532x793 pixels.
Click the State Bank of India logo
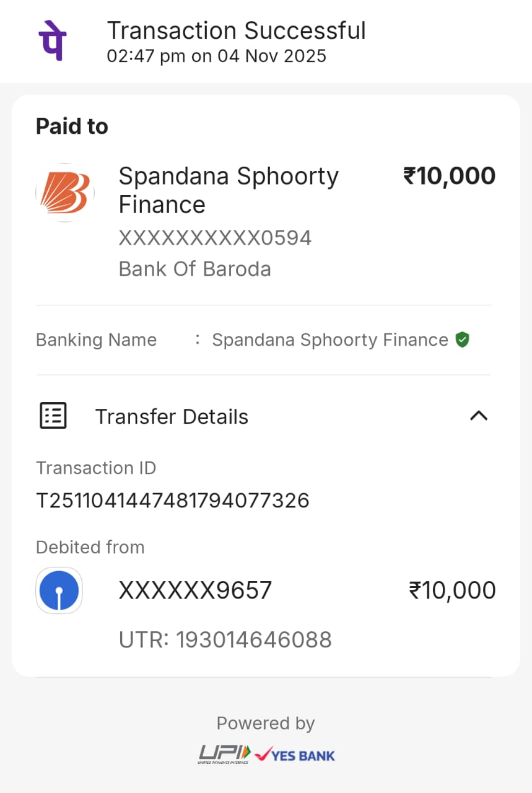click(x=59, y=590)
